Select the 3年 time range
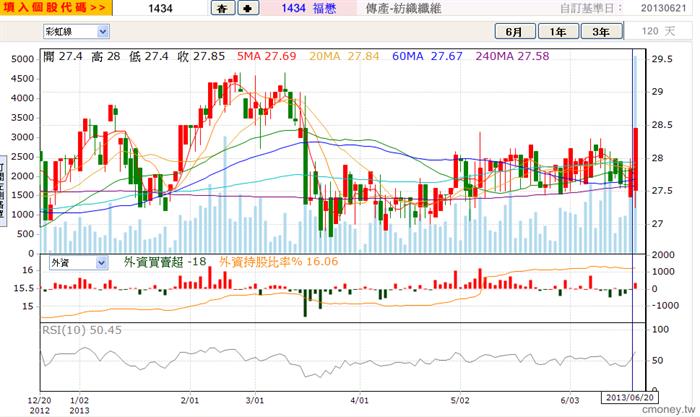Viewport: 700px width, 417px height. 601,31
